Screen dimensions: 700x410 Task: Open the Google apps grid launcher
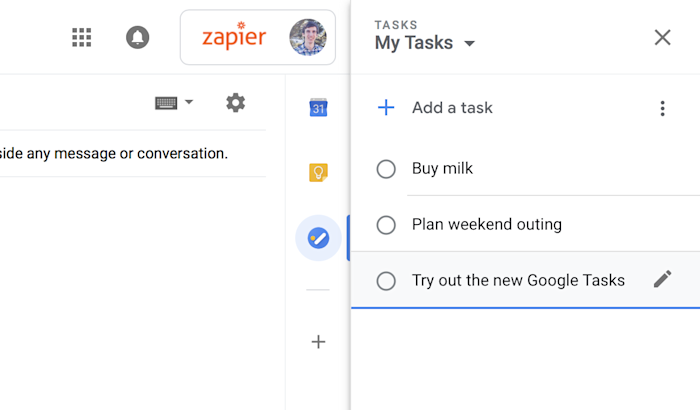point(82,38)
